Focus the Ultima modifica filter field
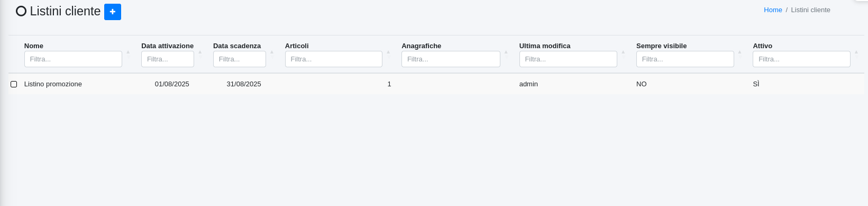The height and width of the screenshot is (206, 868). 568,59
